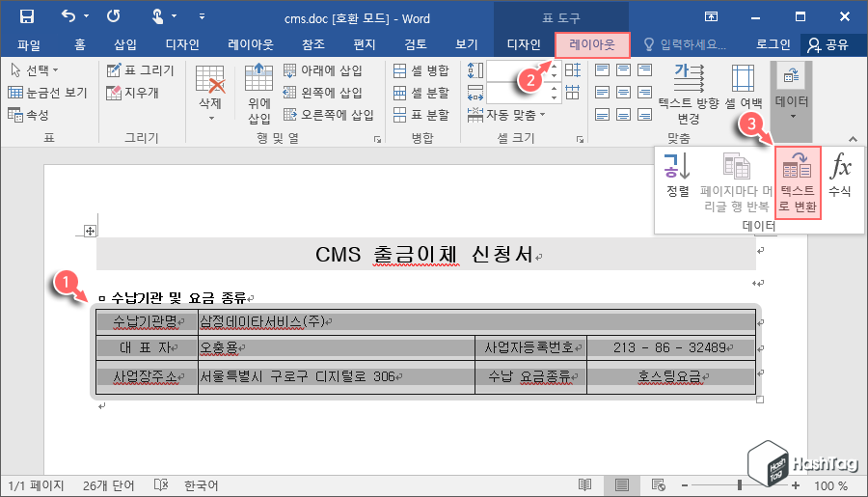Click 표 분할 split table
The image size is (868, 497).
click(x=421, y=115)
